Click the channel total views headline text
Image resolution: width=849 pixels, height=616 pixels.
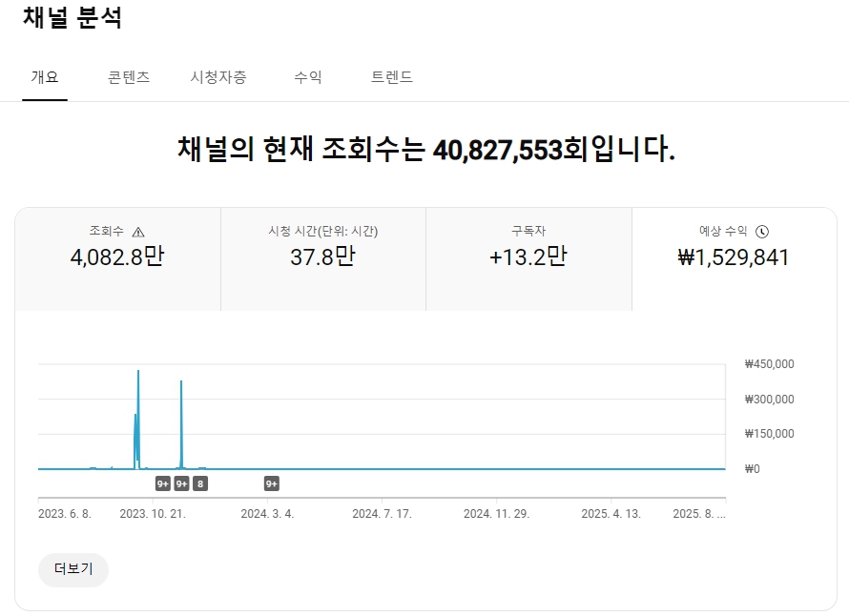[x=425, y=150]
